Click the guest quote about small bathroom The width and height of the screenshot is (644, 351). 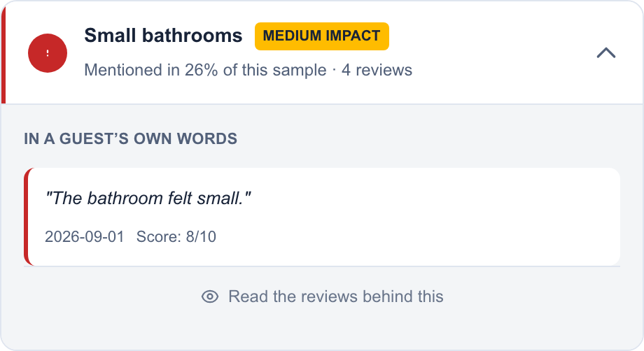click(148, 199)
